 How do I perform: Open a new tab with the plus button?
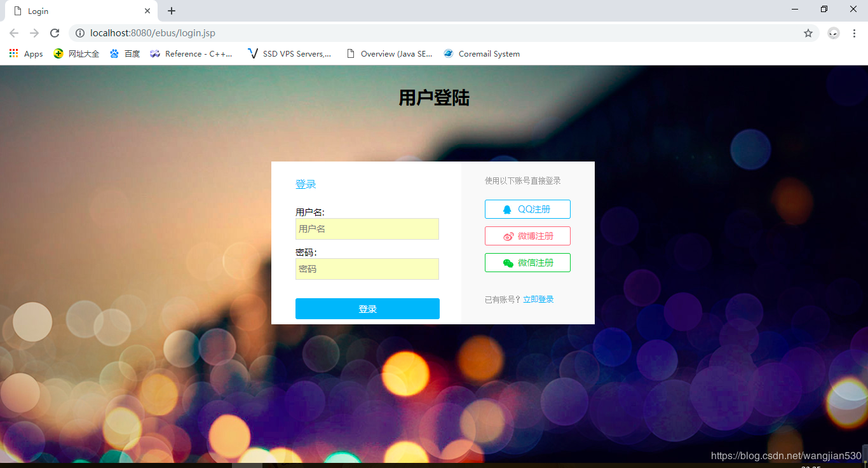(171, 10)
